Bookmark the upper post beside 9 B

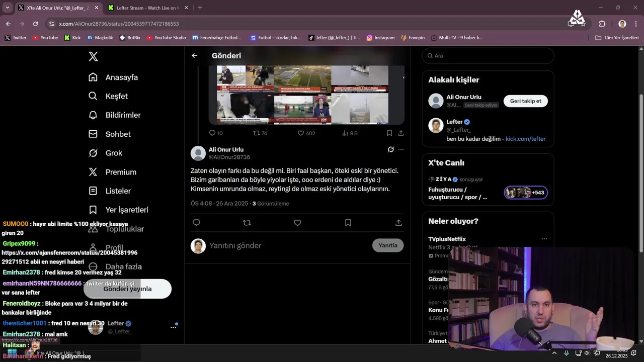(389, 133)
